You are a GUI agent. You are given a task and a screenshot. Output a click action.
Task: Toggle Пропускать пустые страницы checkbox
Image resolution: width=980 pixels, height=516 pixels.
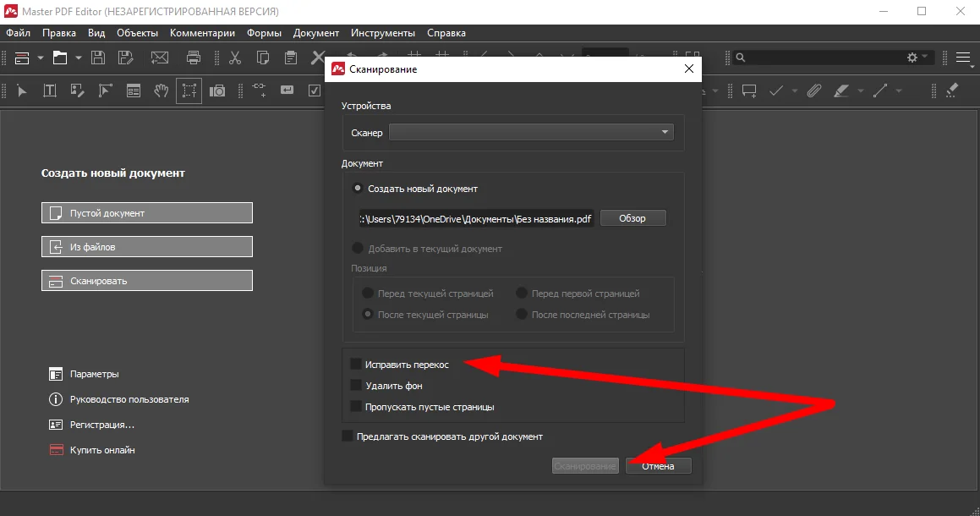click(356, 407)
